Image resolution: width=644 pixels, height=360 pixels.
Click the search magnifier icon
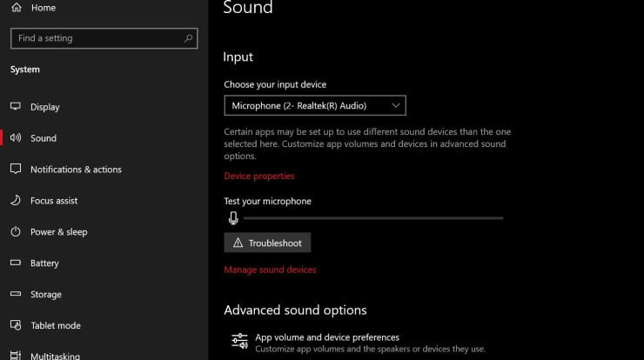pyautogui.click(x=188, y=38)
